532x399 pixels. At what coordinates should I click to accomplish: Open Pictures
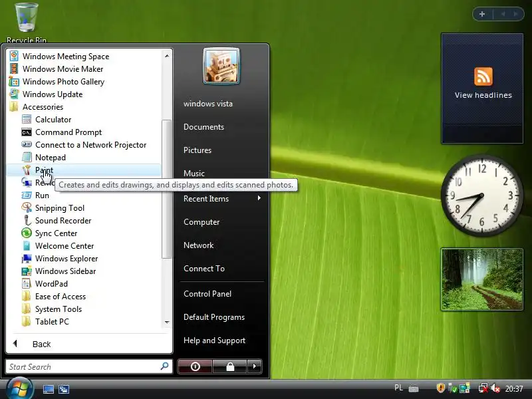pyautogui.click(x=198, y=150)
